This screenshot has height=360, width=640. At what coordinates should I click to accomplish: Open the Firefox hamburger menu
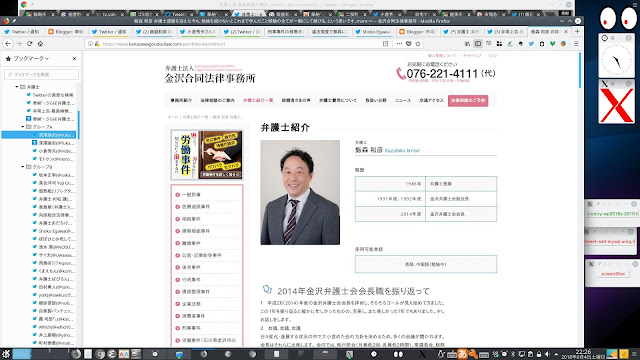click(576, 44)
